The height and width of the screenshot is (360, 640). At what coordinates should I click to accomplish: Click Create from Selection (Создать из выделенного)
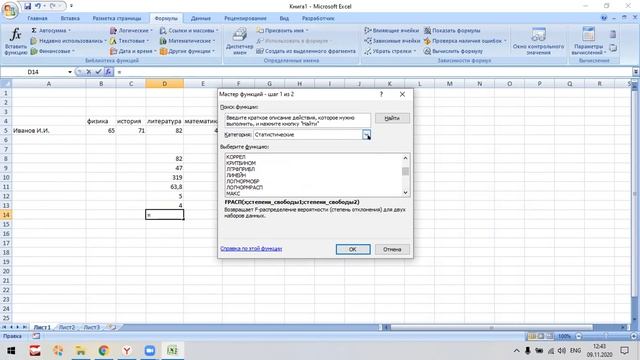click(306, 51)
